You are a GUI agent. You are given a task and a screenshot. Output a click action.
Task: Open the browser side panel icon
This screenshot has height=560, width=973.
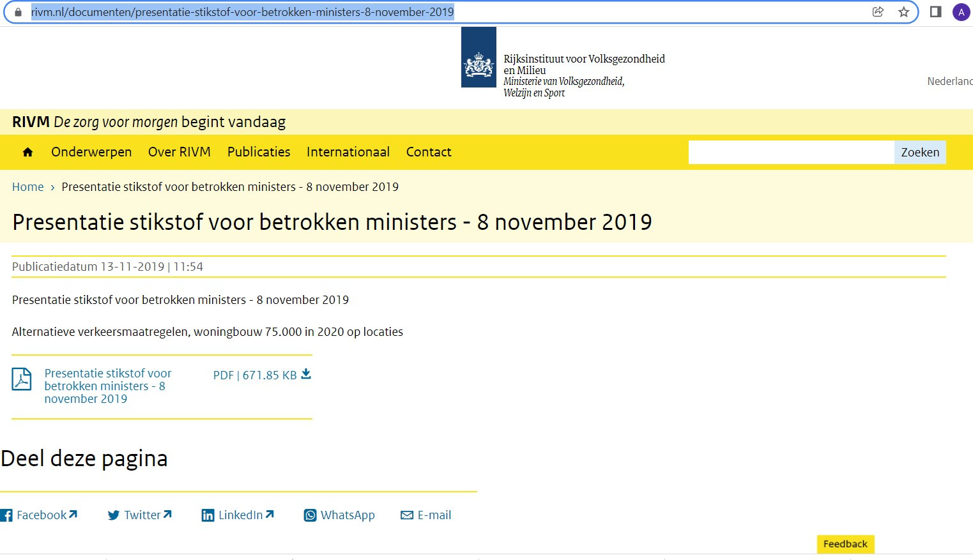coord(934,11)
